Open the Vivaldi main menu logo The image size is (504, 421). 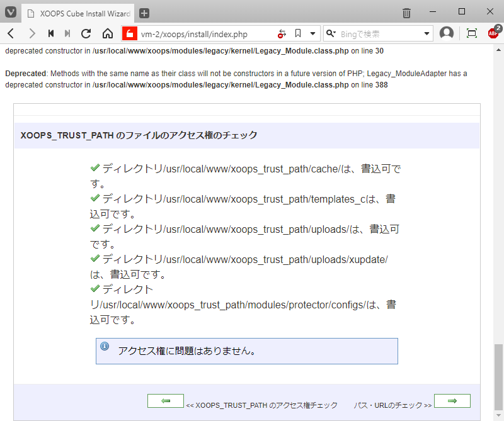(11, 13)
